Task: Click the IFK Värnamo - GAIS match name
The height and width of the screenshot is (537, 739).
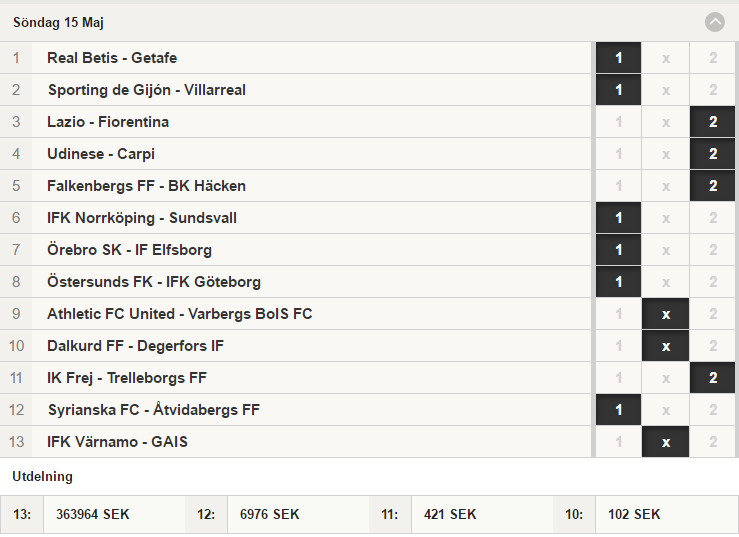Action: click(x=117, y=442)
